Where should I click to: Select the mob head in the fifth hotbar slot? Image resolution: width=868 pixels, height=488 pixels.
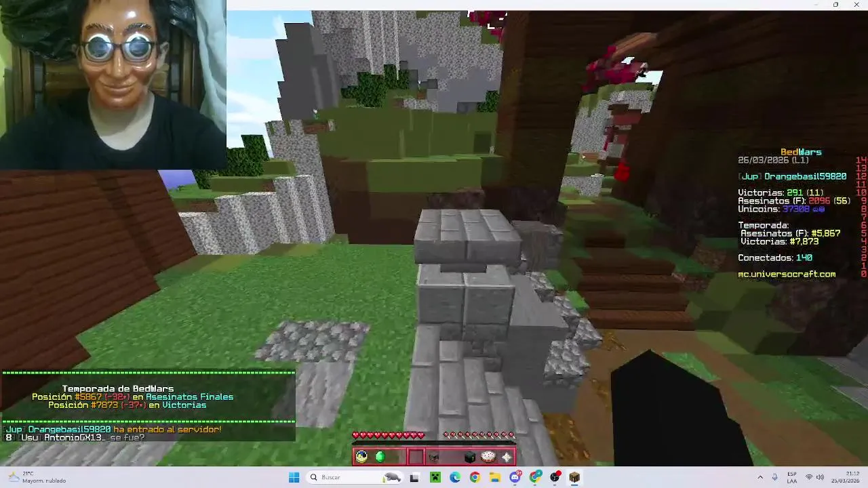point(434,457)
